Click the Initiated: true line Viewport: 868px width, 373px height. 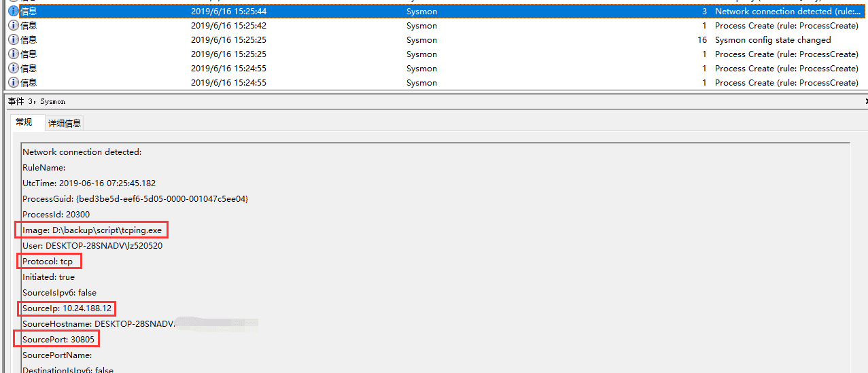pyautogui.click(x=48, y=277)
